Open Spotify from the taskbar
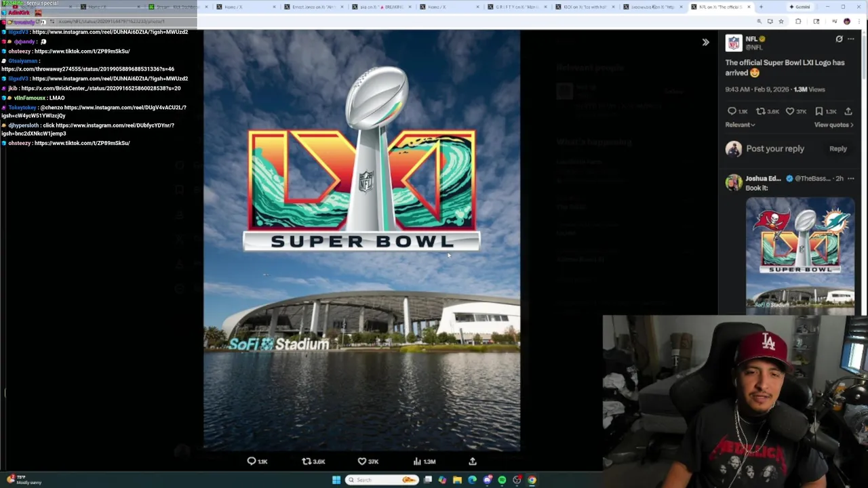868x488 pixels. (502, 480)
